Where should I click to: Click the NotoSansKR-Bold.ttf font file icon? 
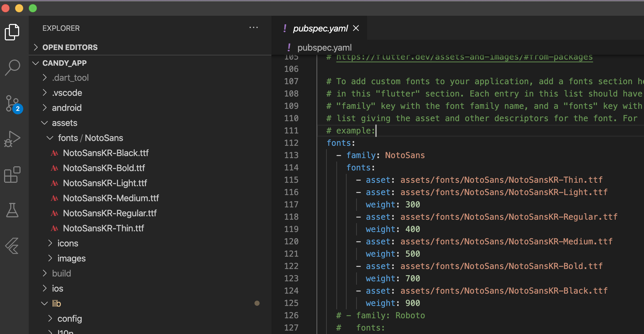pyautogui.click(x=55, y=168)
